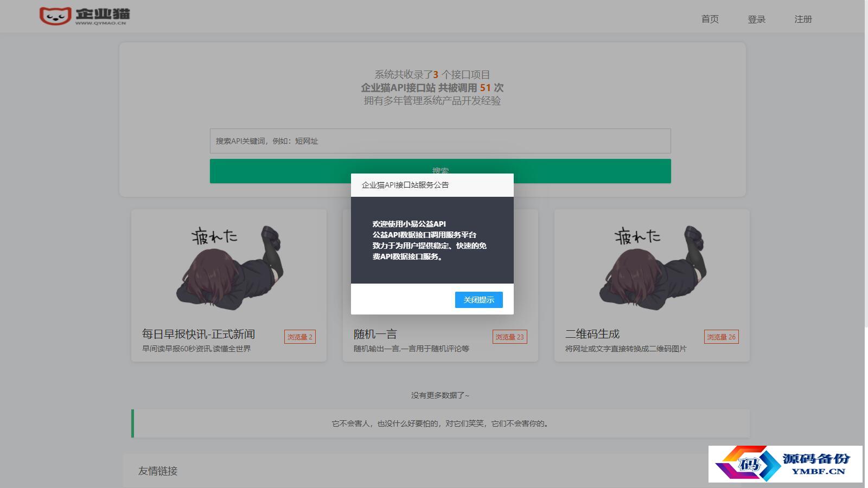Viewport: 868px width, 488px height.
Task: Click the 没有更多数据了~ text
Action: [440, 395]
